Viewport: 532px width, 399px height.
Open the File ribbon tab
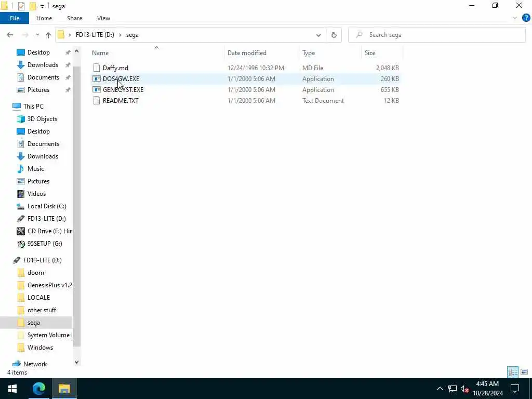point(15,18)
